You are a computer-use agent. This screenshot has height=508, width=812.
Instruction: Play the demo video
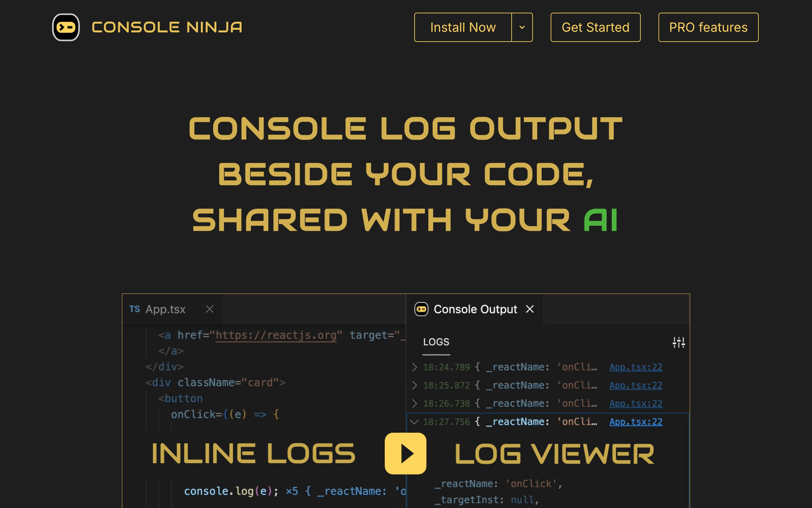(405, 453)
